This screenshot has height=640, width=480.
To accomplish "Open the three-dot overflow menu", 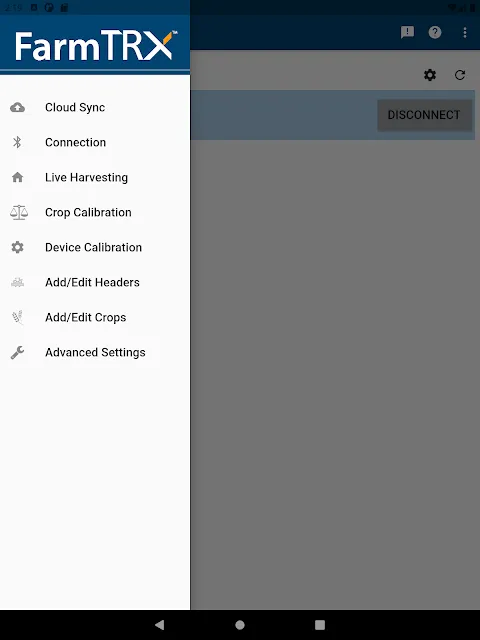I will click(x=465, y=32).
